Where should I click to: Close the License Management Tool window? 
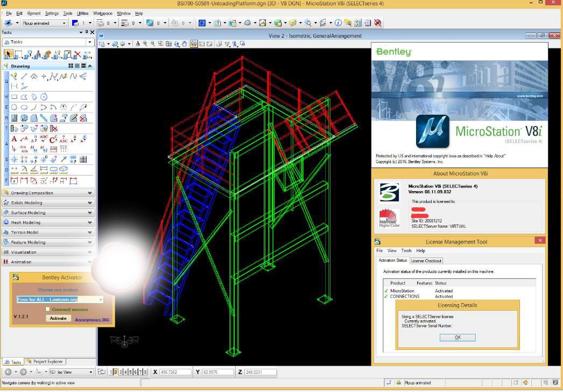click(x=540, y=240)
